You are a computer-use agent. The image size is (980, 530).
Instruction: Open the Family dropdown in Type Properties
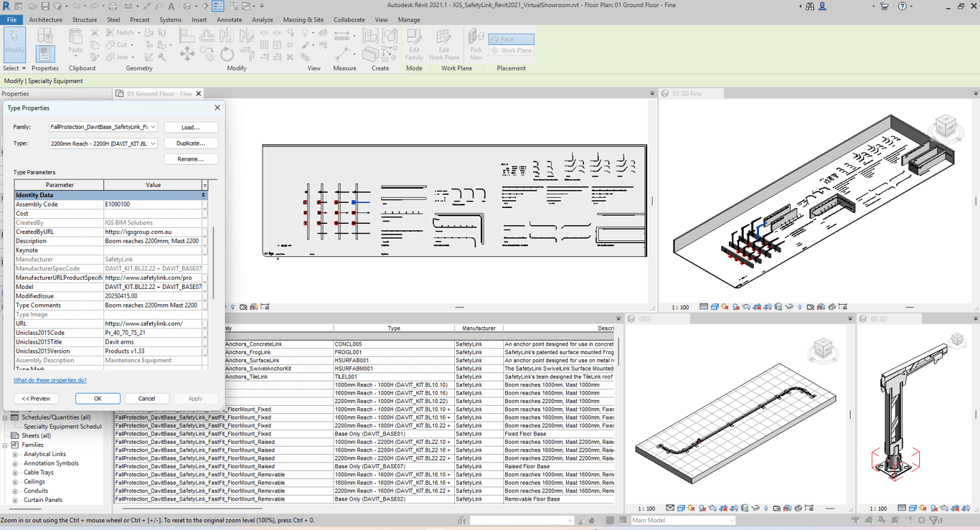click(x=153, y=127)
